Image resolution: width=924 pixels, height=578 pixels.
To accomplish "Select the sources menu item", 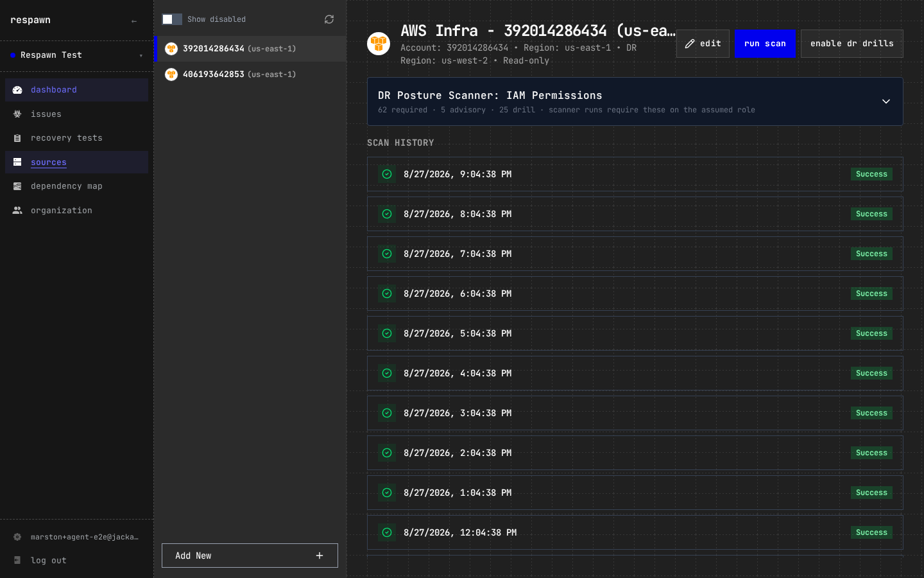I will pyautogui.click(x=77, y=162).
